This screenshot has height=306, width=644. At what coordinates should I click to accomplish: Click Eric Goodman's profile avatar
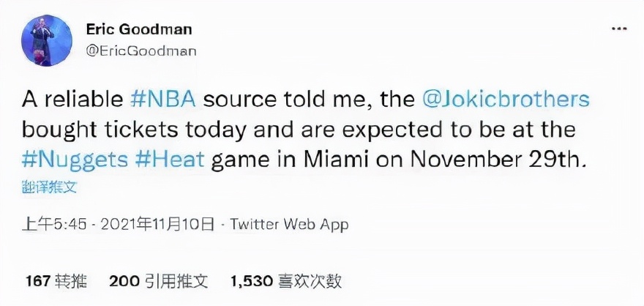[48, 41]
